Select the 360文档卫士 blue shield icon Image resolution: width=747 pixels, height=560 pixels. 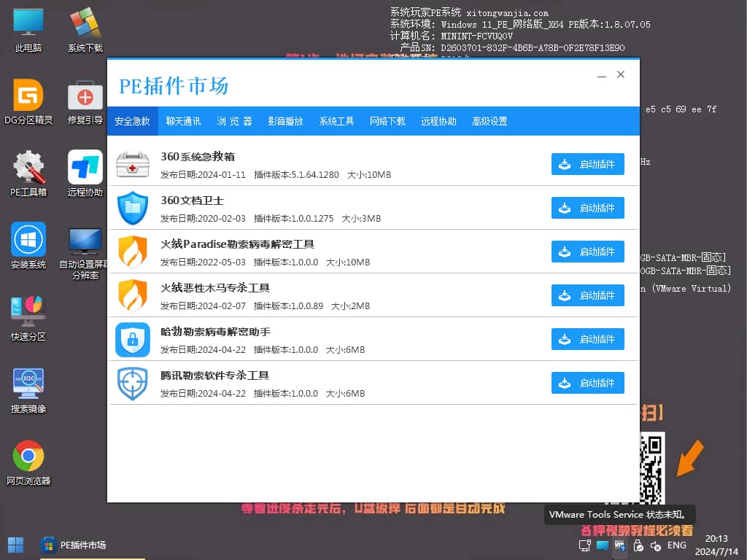coord(132,208)
